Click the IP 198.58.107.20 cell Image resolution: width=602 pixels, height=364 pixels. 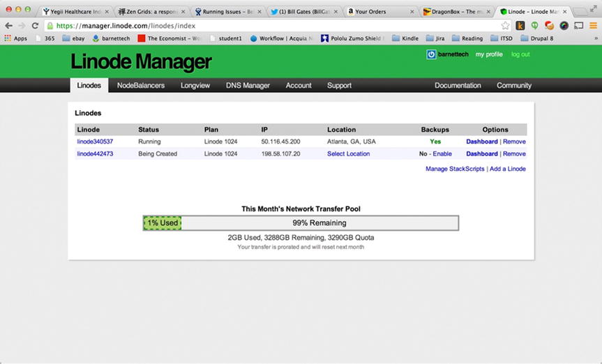tap(280, 154)
